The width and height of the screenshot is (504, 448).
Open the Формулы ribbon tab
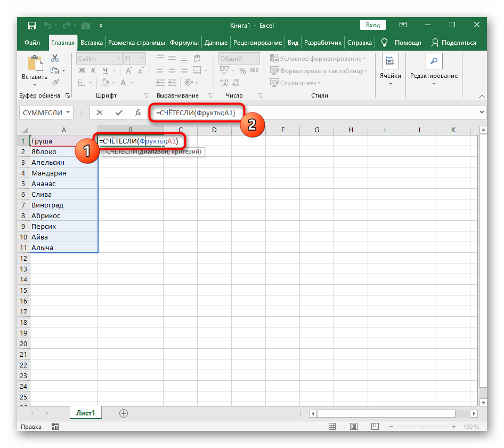184,43
